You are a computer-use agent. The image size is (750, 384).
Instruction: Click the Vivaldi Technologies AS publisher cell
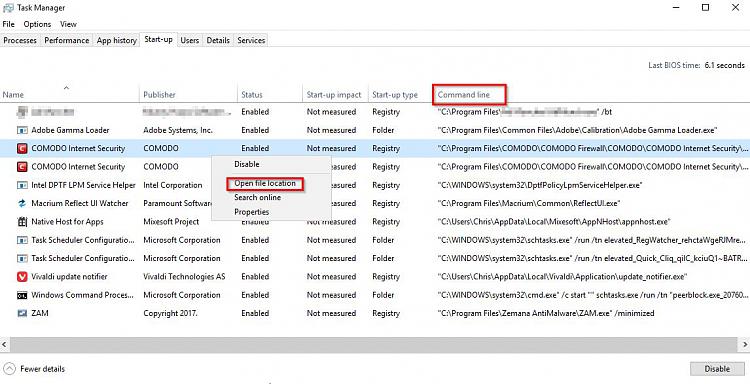click(x=184, y=276)
